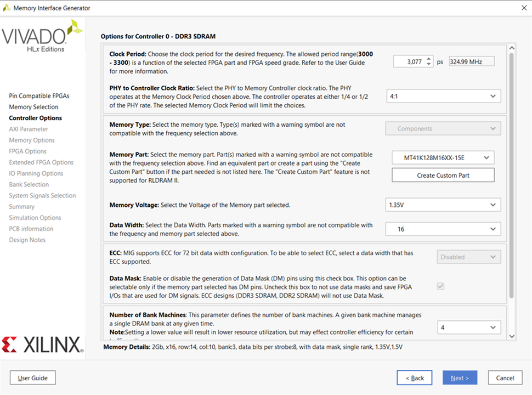Select IO Planning Options step

click(36, 173)
